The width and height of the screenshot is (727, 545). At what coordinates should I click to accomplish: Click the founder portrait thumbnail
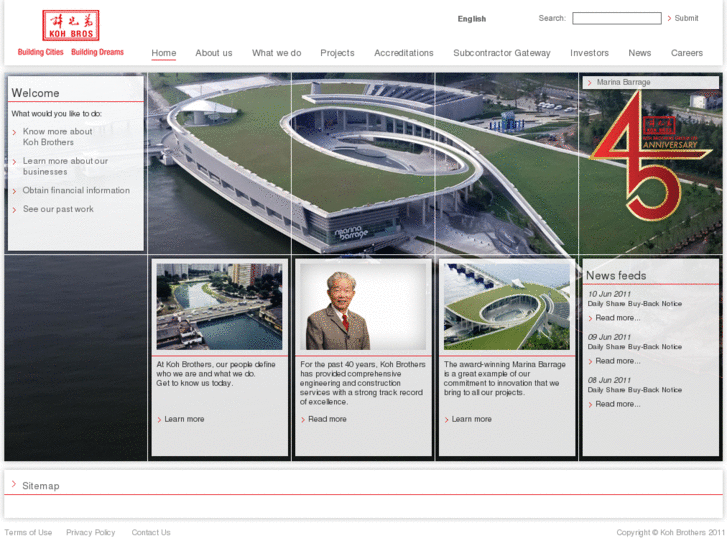363,307
